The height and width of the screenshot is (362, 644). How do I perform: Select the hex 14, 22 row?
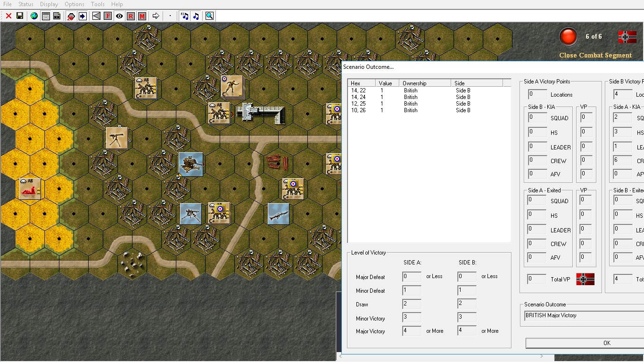click(429, 90)
